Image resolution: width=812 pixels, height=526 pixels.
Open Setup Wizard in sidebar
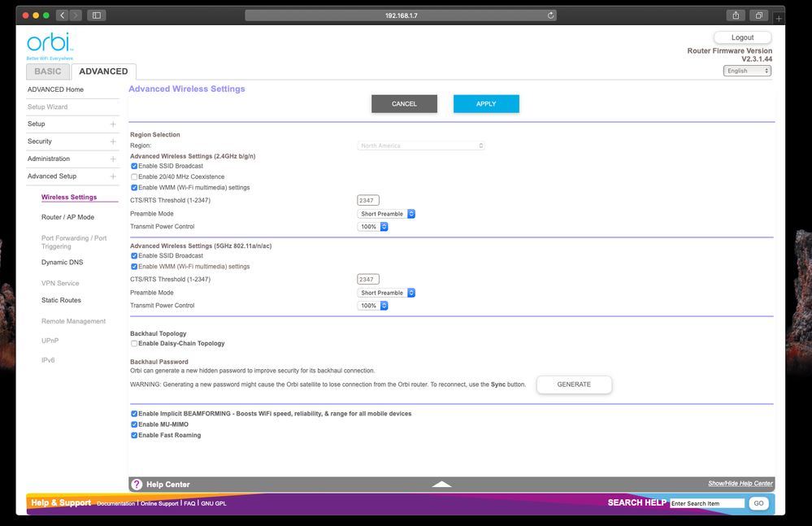(48, 107)
